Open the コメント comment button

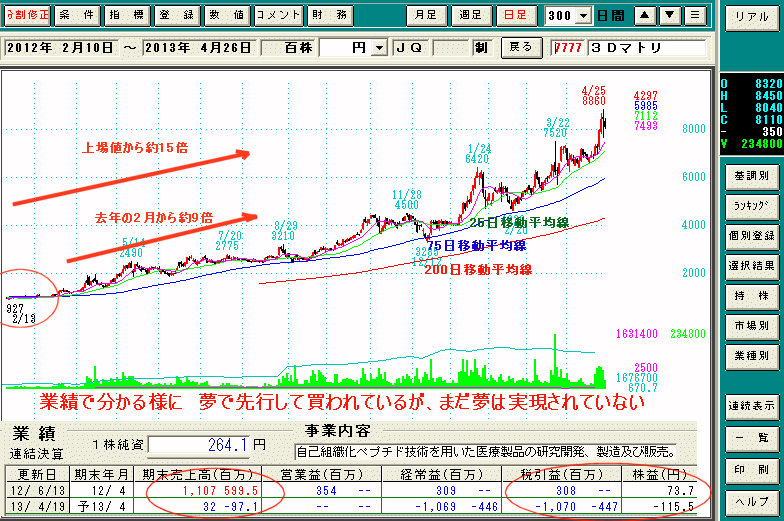pyautogui.click(x=278, y=16)
